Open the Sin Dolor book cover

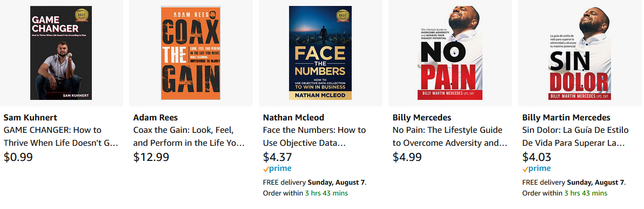(x=580, y=53)
